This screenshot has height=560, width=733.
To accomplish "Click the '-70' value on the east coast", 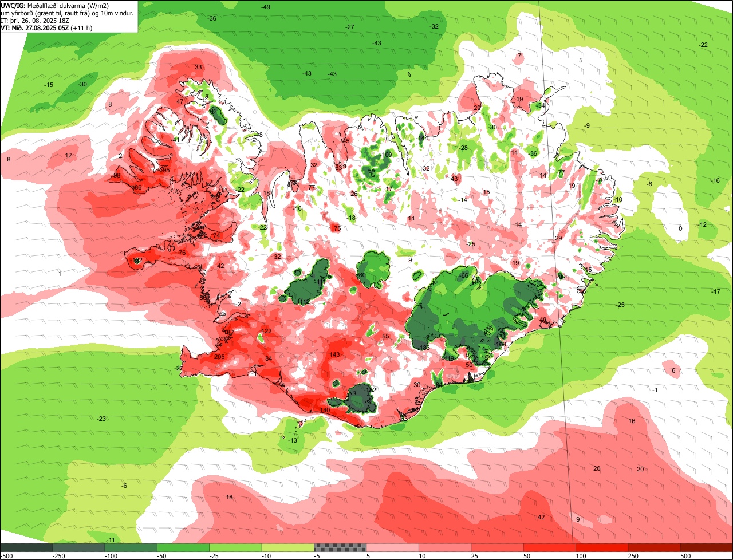I will (x=600, y=180).
